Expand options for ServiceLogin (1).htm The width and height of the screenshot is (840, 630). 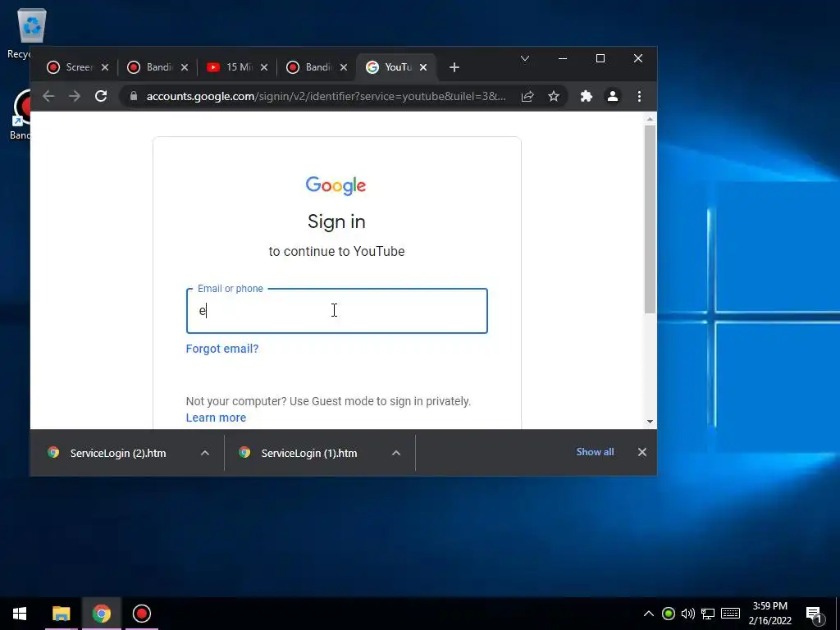tap(396, 453)
